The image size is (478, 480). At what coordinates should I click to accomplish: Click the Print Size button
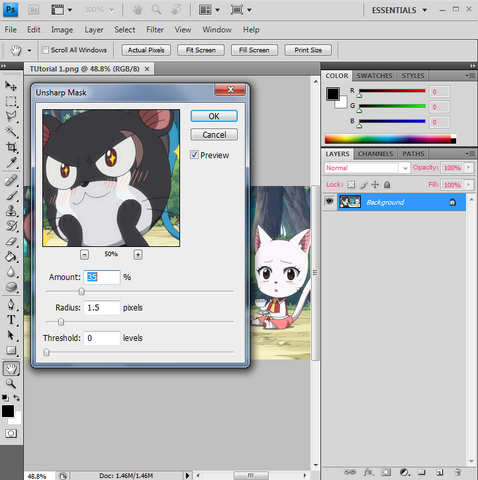[x=308, y=50]
